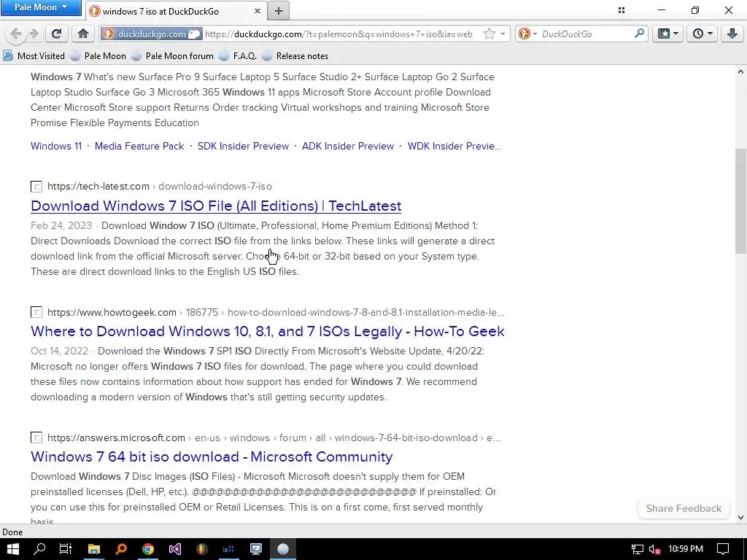Click the tech-latest.com favicon

coord(36,187)
